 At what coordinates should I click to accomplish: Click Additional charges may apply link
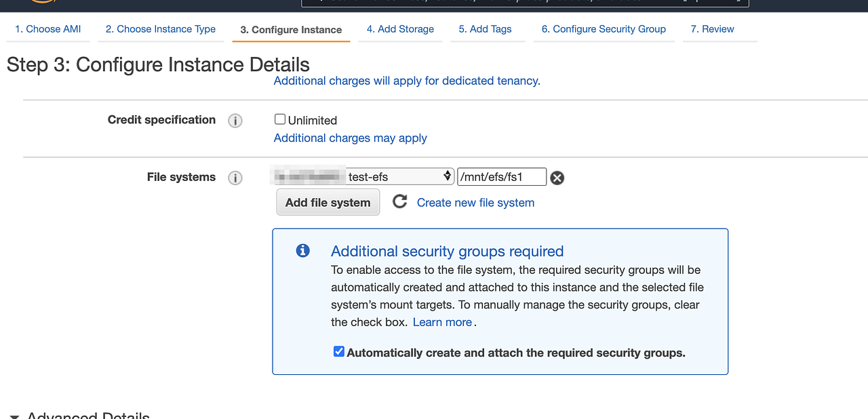click(x=350, y=138)
